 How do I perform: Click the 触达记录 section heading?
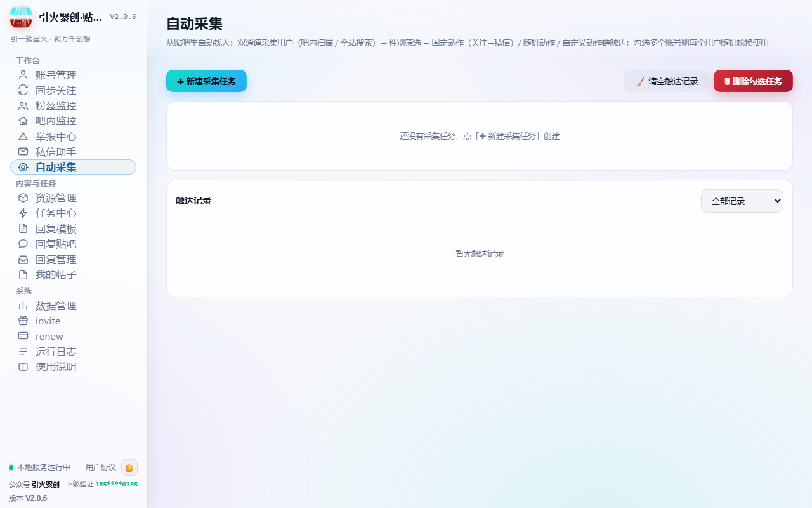click(x=193, y=201)
